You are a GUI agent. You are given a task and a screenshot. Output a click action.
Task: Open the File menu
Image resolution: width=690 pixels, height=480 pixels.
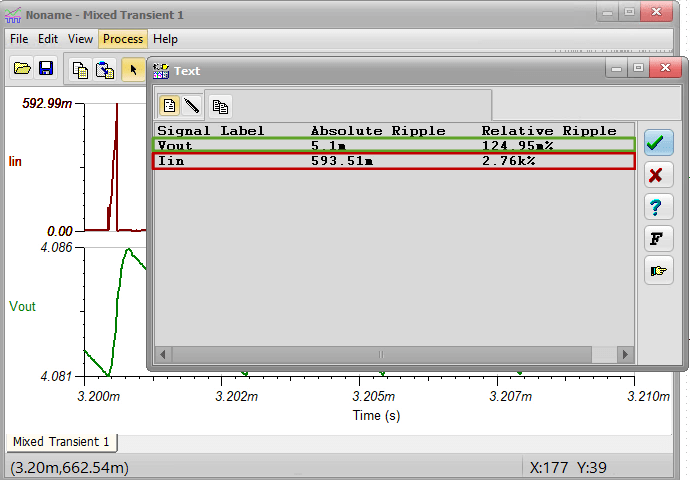coord(19,39)
